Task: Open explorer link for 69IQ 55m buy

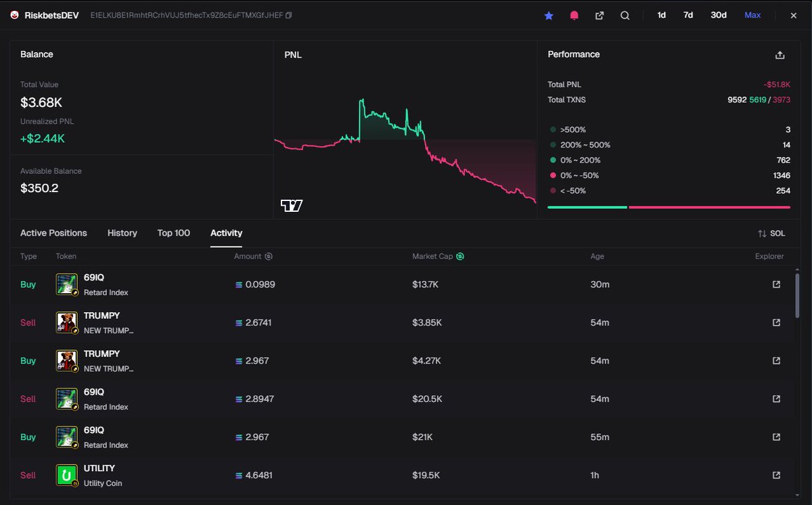Action: pos(776,437)
